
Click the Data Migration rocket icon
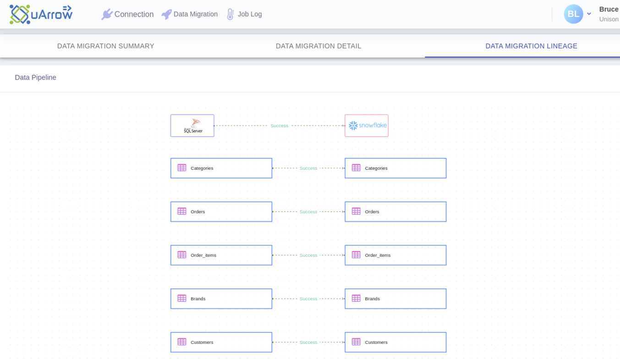pos(166,14)
